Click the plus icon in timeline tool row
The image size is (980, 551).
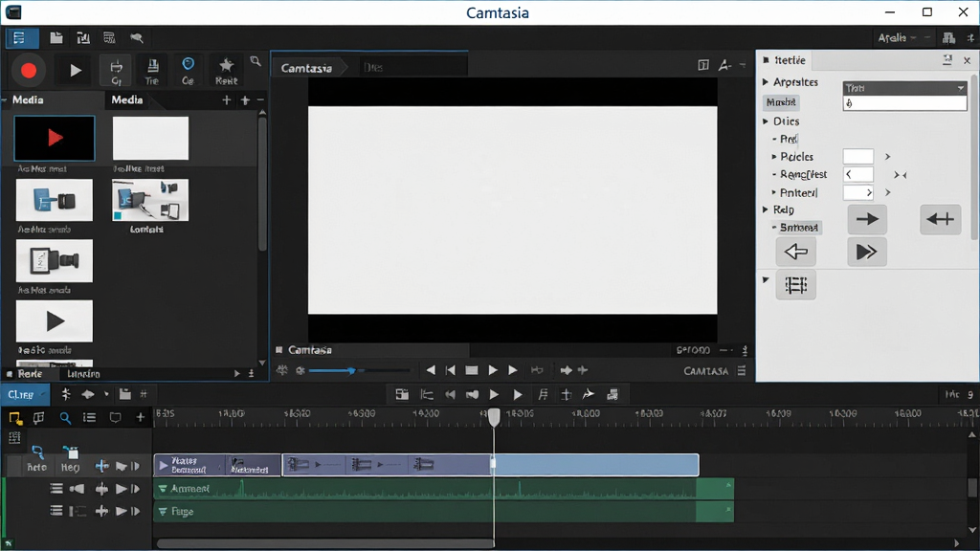tap(140, 418)
